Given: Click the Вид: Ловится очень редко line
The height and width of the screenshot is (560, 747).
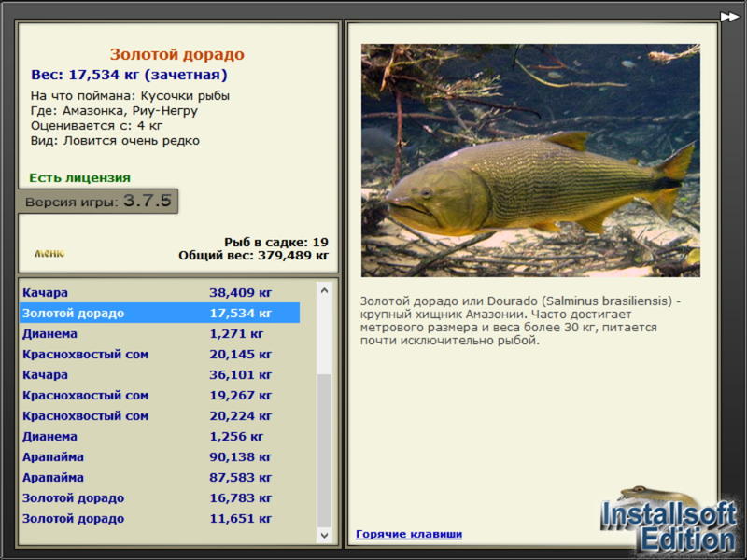Looking at the screenshot, I should (x=115, y=141).
